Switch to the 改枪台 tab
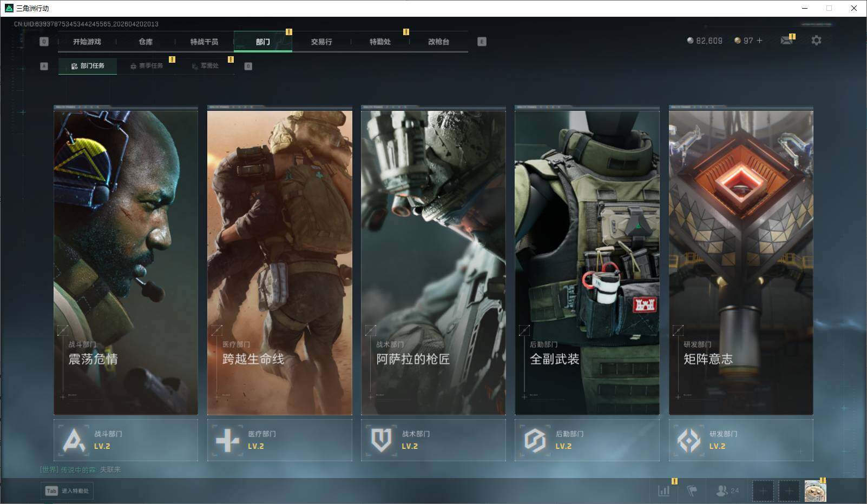This screenshot has width=867, height=504. coord(438,42)
